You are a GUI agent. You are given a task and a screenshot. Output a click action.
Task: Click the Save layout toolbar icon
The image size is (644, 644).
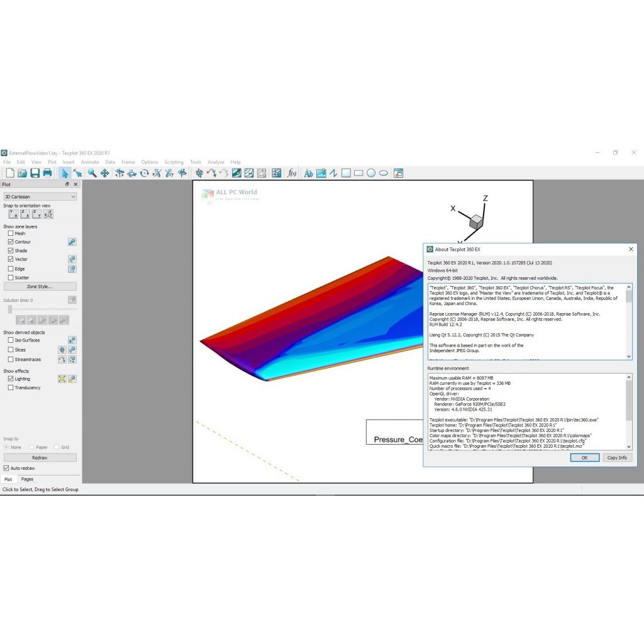coord(35,173)
